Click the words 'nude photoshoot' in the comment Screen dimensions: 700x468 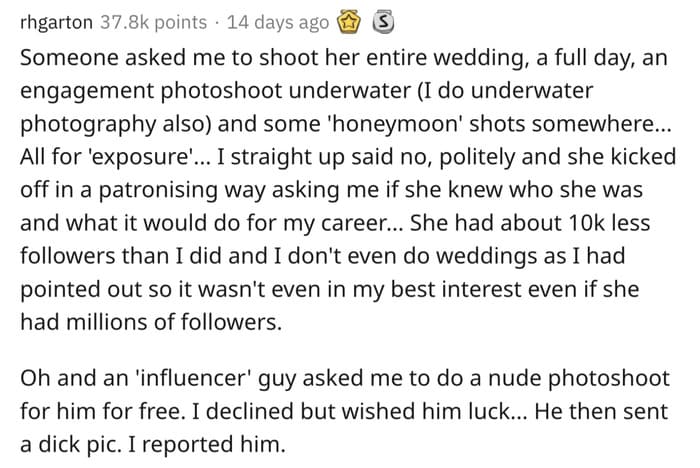click(x=579, y=378)
